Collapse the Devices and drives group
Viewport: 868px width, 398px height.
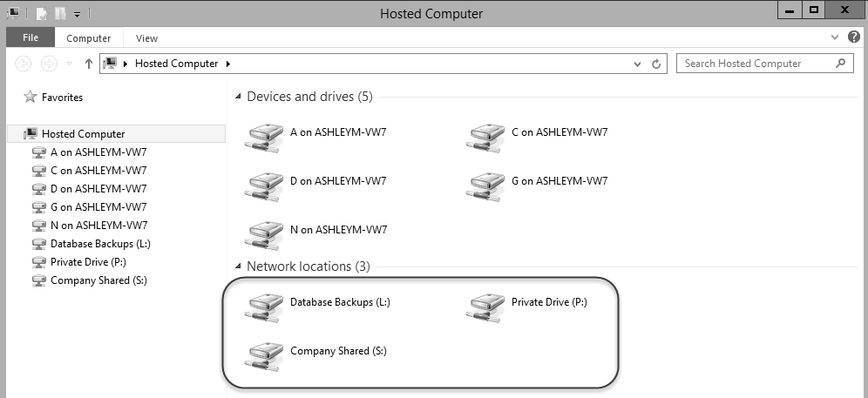point(238,97)
